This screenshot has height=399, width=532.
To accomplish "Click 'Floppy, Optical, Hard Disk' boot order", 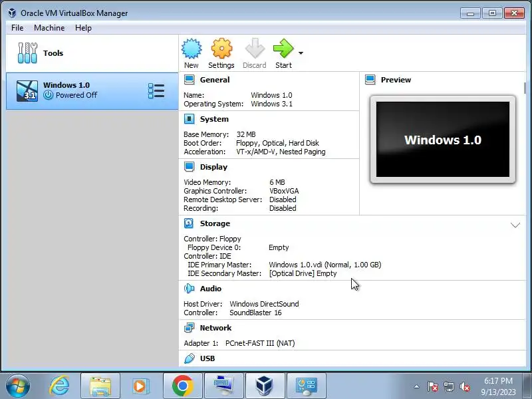I will pyautogui.click(x=277, y=143).
